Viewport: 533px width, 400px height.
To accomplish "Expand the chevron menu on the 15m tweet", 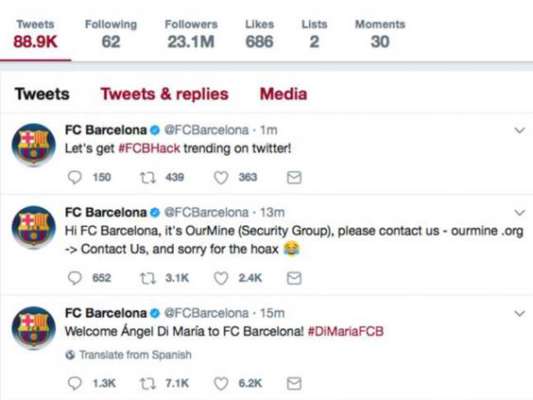I will click(x=520, y=313).
